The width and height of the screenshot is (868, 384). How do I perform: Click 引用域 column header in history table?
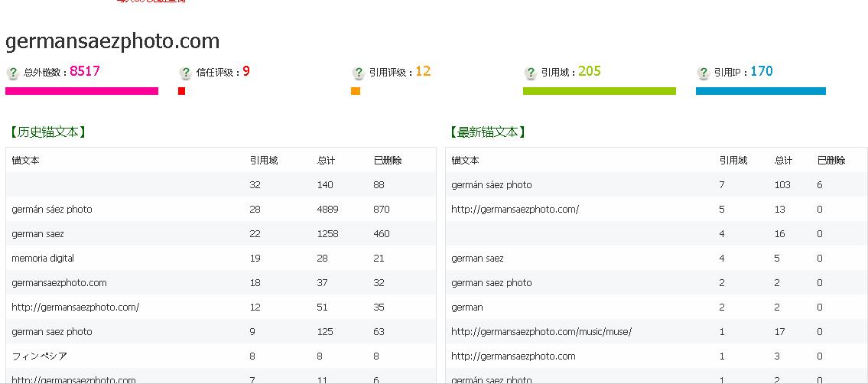point(264,161)
